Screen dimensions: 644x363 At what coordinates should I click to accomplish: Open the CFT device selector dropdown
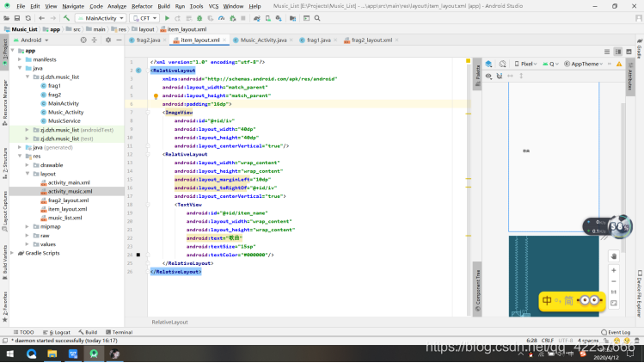pyautogui.click(x=146, y=17)
